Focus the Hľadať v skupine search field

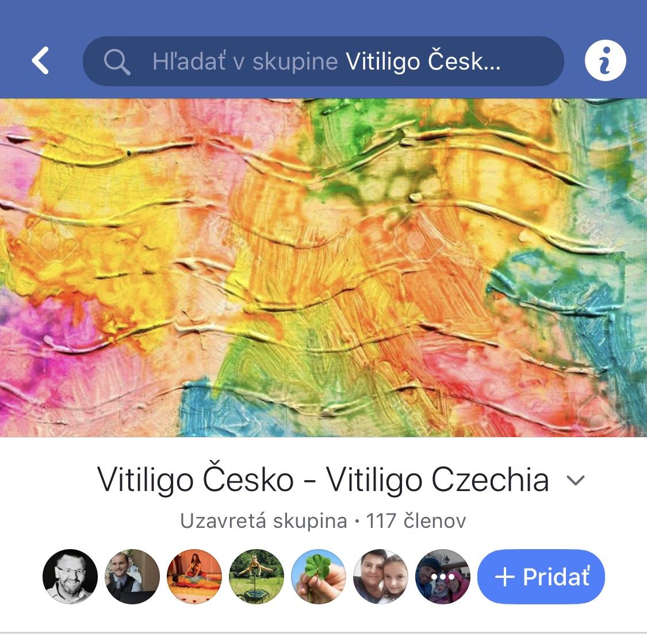[323, 61]
